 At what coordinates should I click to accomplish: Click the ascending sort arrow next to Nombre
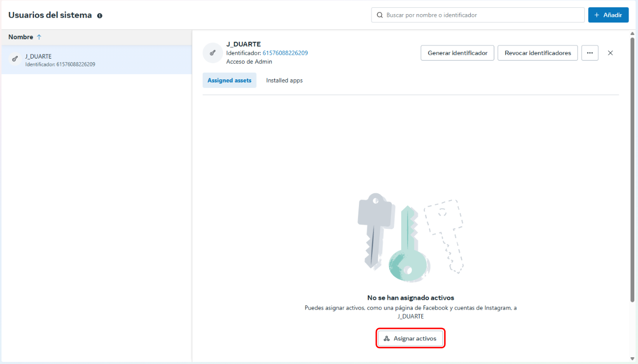coord(39,37)
